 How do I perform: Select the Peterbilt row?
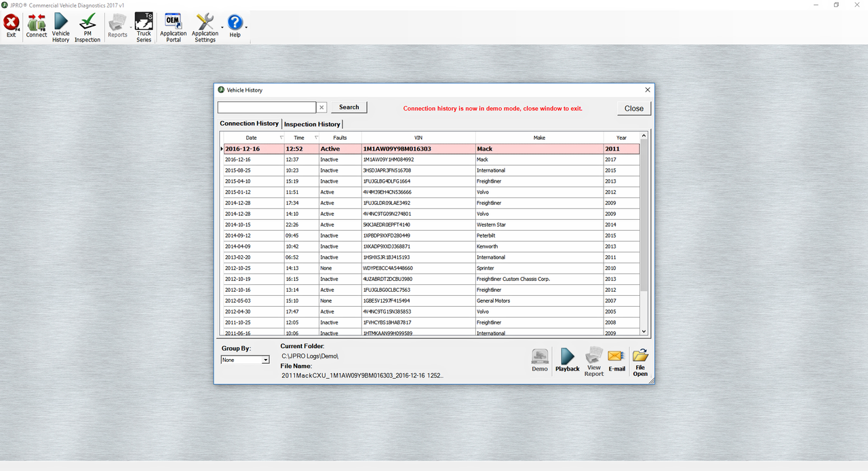click(x=431, y=235)
